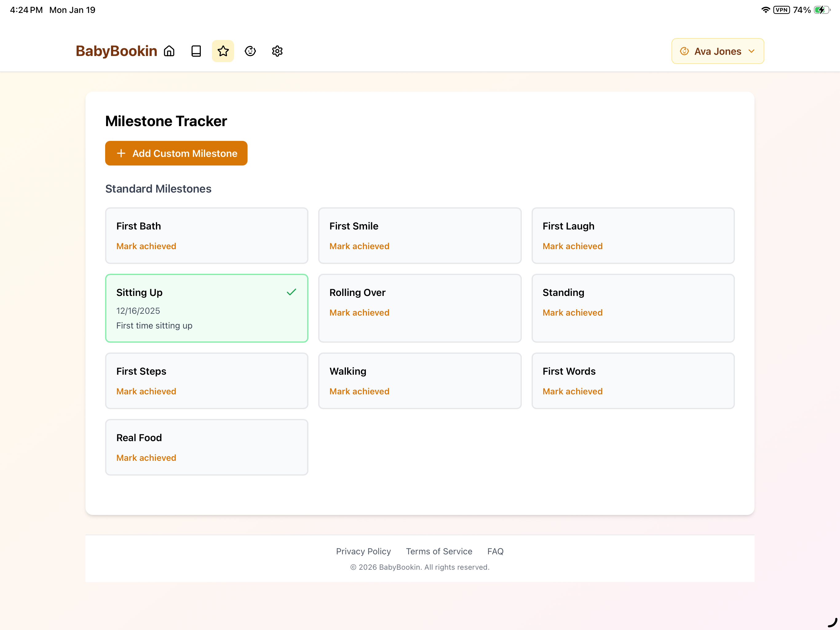This screenshot has height=630, width=840.
Task: Mark Rolling Over as achieved
Action: click(x=359, y=313)
